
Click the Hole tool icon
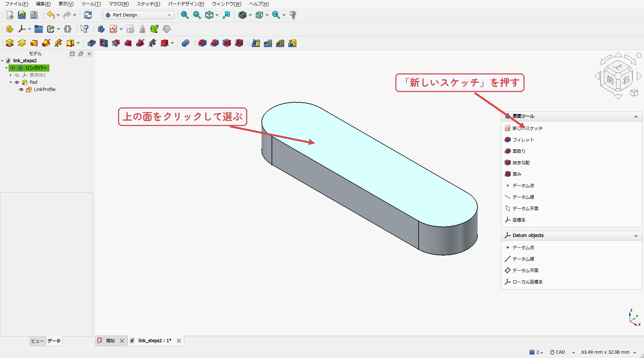pyautogui.click(x=104, y=43)
